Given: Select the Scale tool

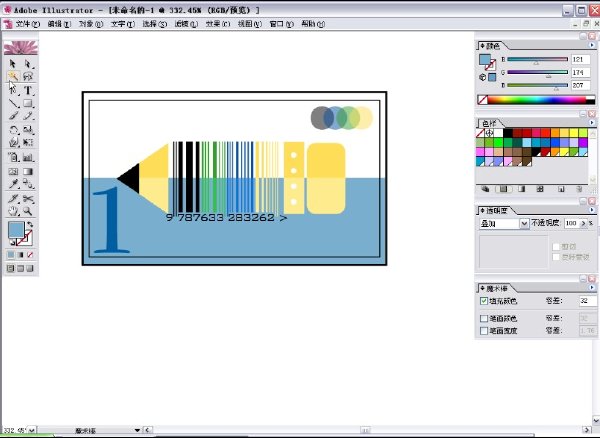Looking at the screenshot, I should point(28,130).
